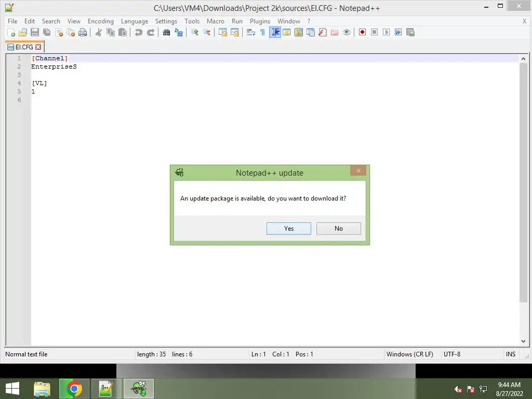This screenshot has width=532, height=399.
Task: Select the EI.CFG document tab
Action: [24, 47]
